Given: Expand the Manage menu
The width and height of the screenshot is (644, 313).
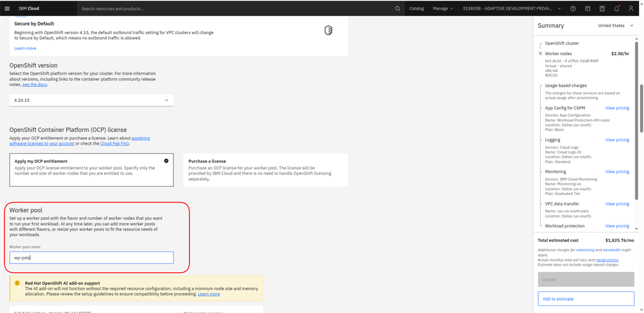Looking at the screenshot, I should tap(443, 9).
